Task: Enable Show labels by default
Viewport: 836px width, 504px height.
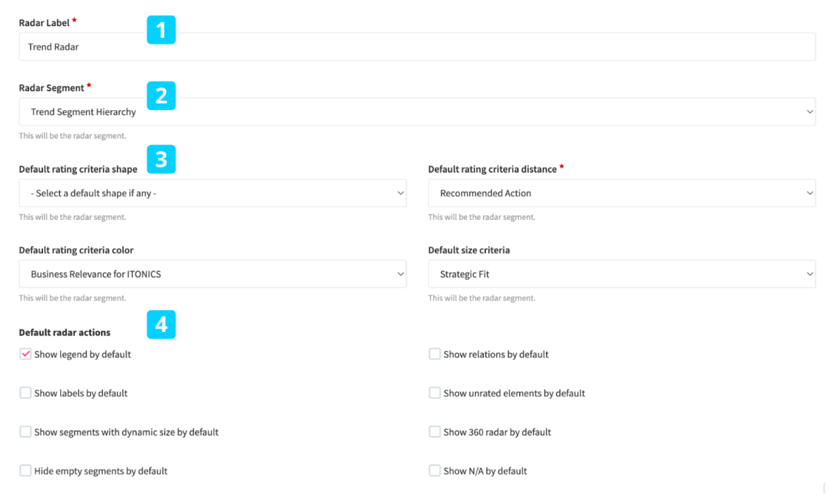Action: pos(25,393)
